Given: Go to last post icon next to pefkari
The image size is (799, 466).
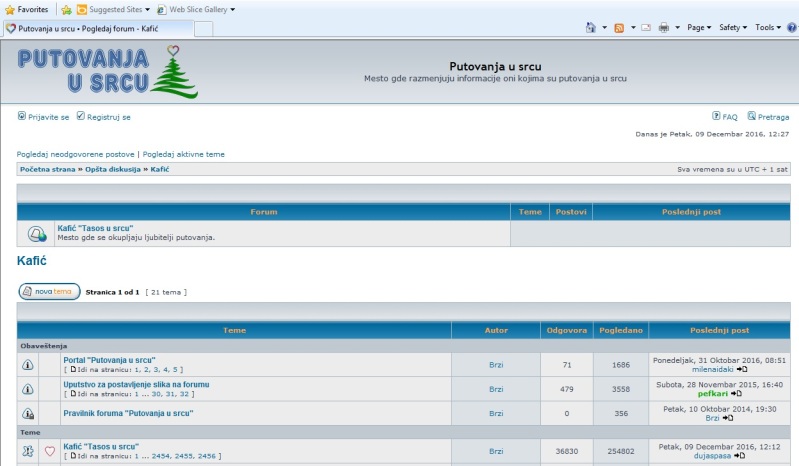Looking at the screenshot, I should [x=736, y=394].
